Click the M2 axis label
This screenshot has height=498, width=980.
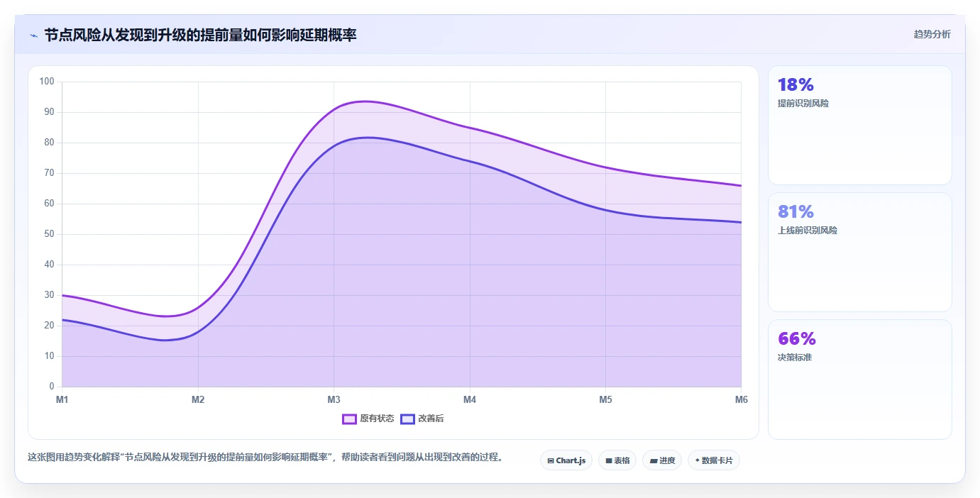coord(198,400)
